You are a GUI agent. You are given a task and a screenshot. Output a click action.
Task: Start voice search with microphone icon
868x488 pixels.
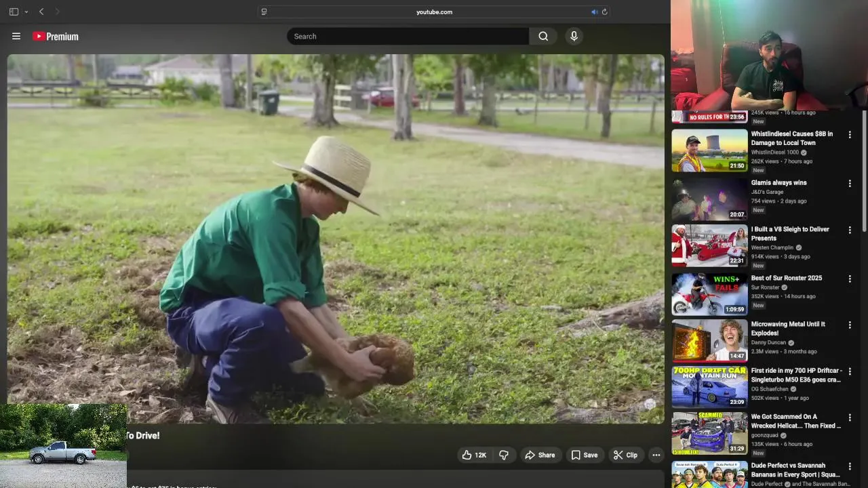(574, 37)
